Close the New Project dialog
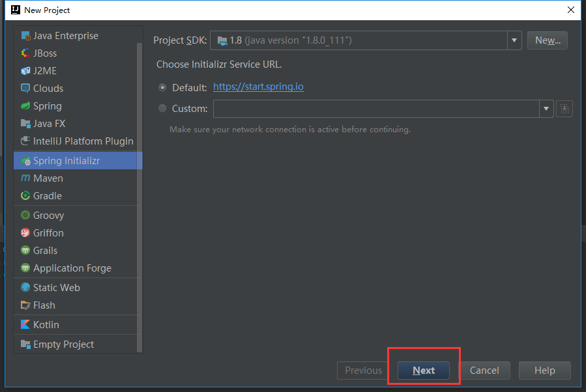 click(570, 10)
